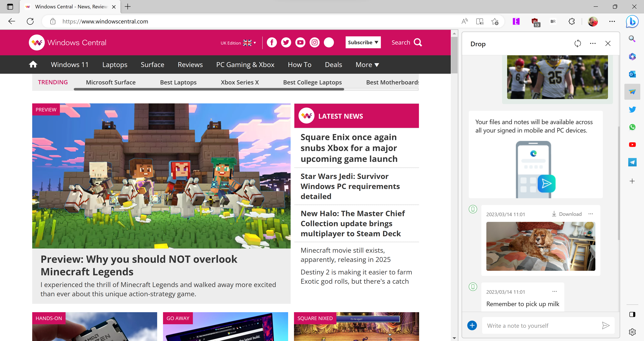This screenshot has height=341, width=644.
Task: Click the Edge Drop refresh icon
Action: tap(578, 43)
